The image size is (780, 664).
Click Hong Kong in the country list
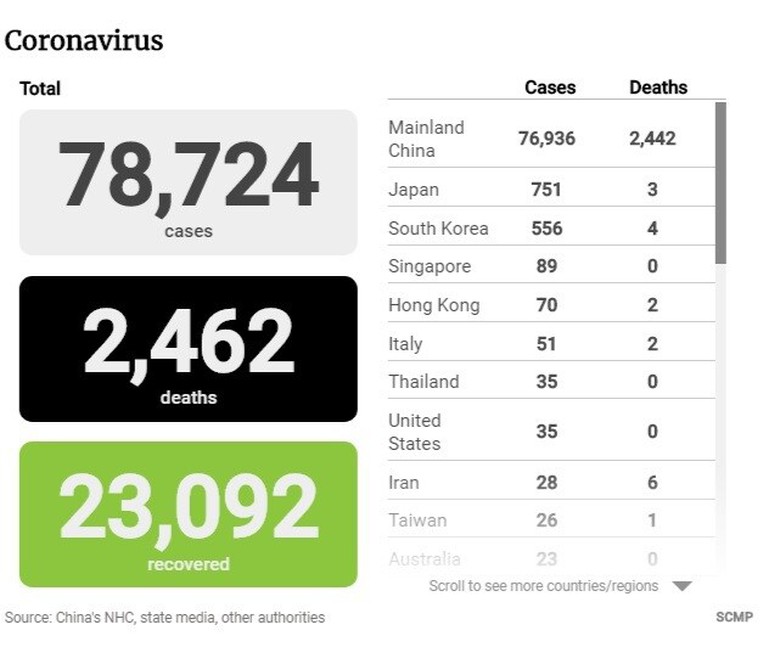(433, 305)
